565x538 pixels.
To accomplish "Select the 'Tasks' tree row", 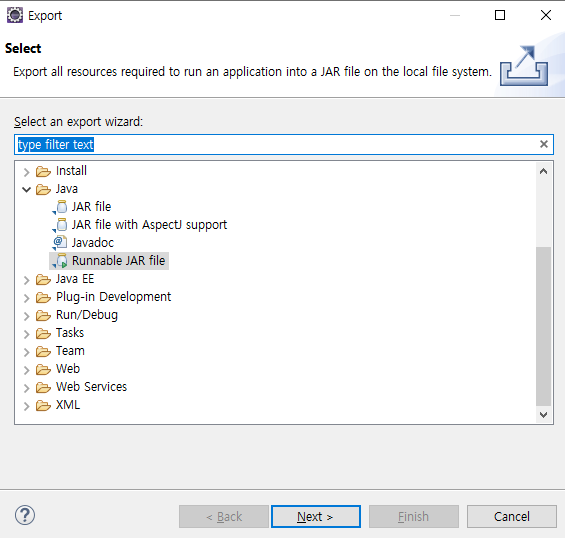I will [70, 333].
